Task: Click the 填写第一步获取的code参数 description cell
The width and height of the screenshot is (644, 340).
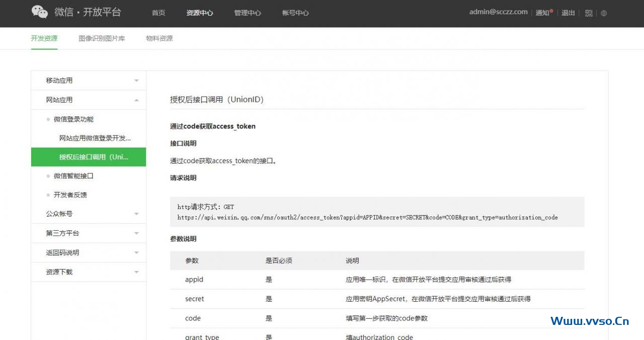Action: [x=387, y=318]
